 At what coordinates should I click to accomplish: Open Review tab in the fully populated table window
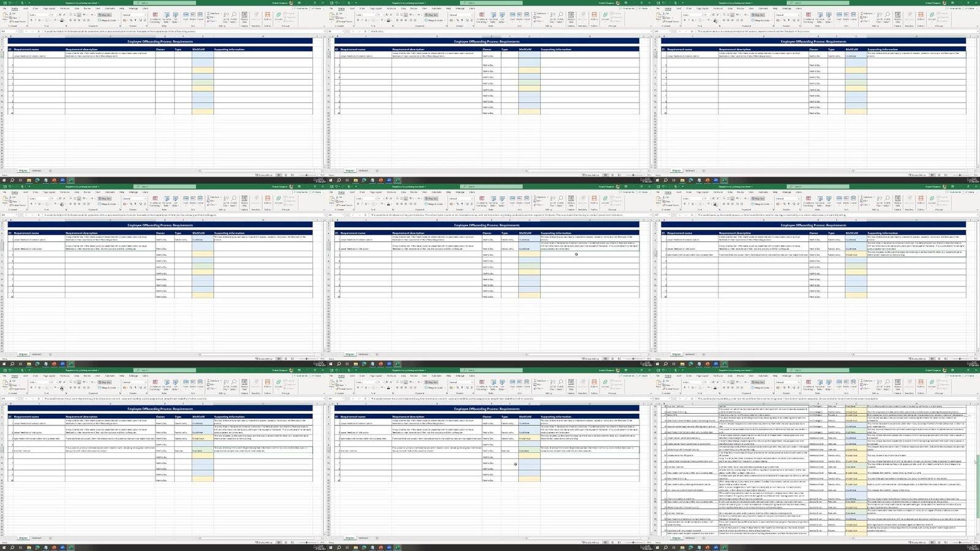coord(741,376)
